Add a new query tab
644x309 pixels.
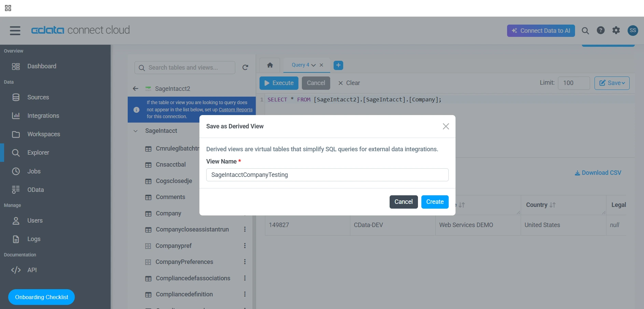tap(338, 65)
